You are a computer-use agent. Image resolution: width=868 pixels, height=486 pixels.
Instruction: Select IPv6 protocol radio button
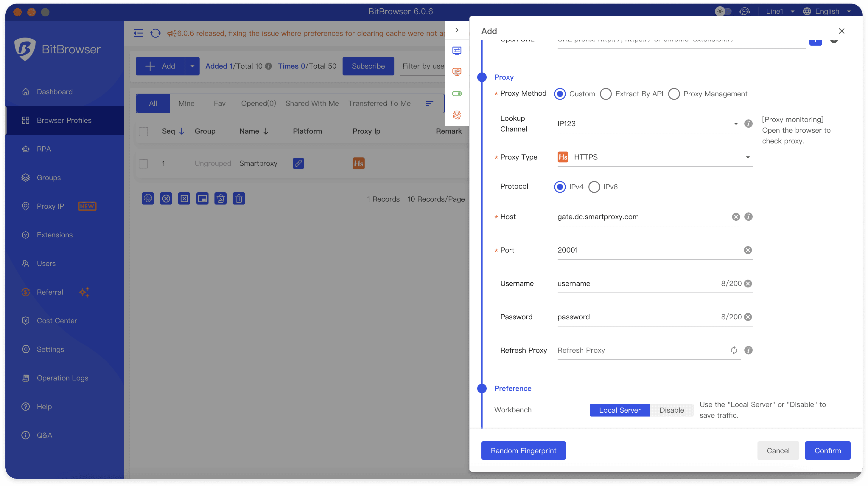coord(594,186)
